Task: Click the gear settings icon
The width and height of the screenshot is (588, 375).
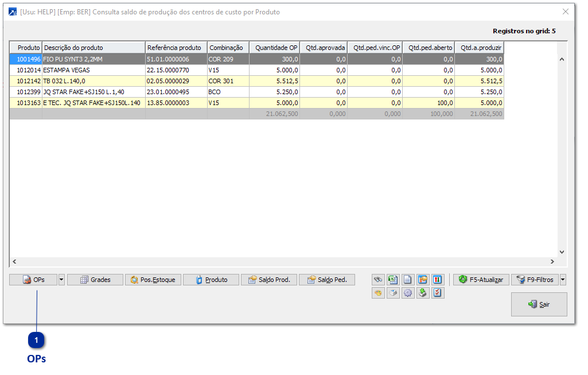Action: [x=408, y=293]
